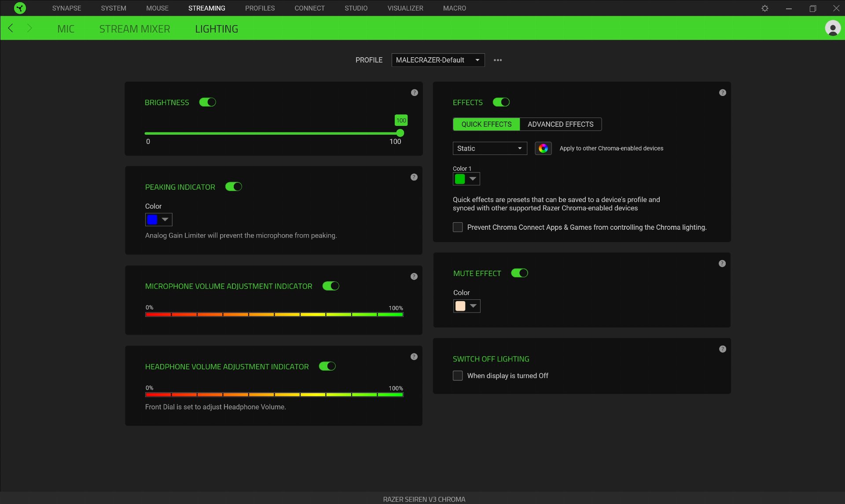Click the blue Peaking Indicator swatch
Image resolution: width=845 pixels, height=504 pixels.
(152, 219)
